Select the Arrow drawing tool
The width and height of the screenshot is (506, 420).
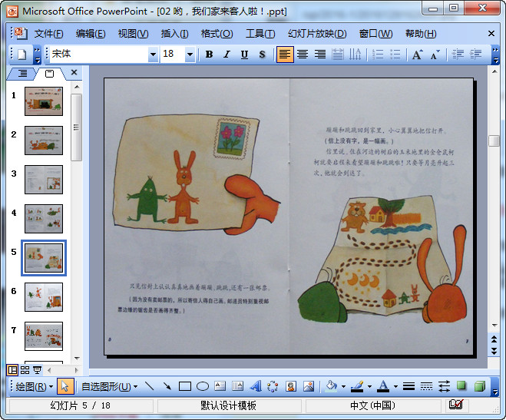[x=167, y=386]
